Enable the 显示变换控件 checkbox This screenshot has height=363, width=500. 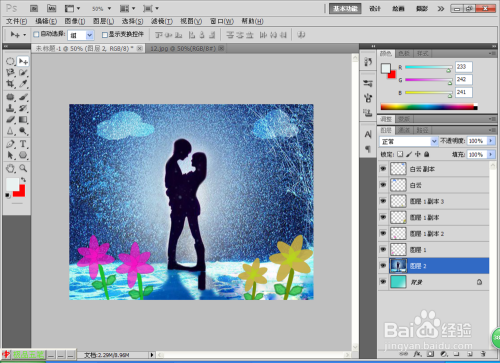(x=105, y=34)
